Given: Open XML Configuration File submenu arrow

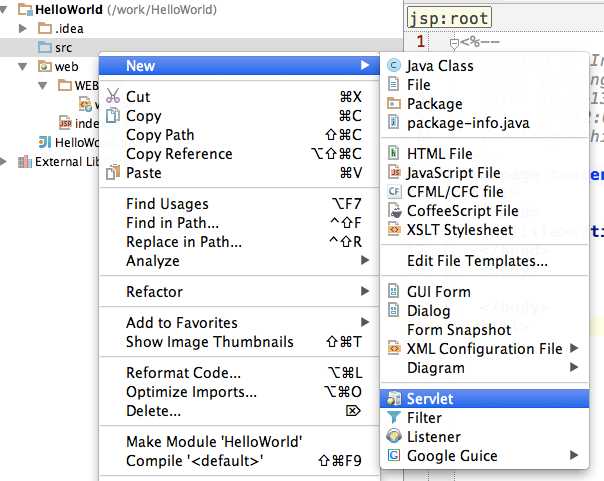Looking at the screenshot, I should [x=574, y=348].
